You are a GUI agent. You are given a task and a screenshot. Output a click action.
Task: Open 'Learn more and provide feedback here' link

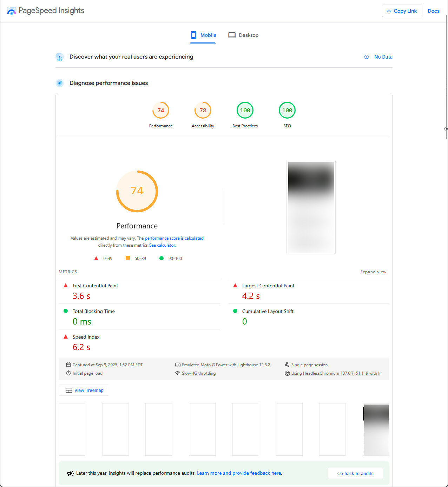tap(239, 473)
